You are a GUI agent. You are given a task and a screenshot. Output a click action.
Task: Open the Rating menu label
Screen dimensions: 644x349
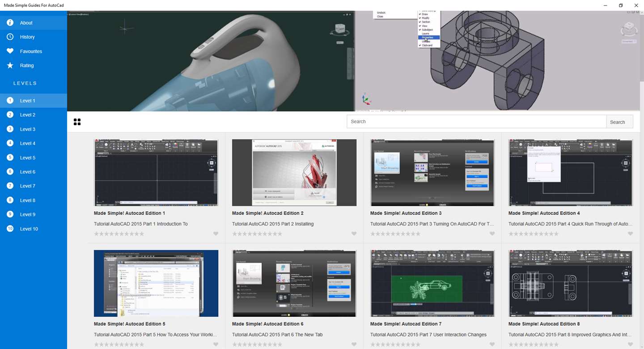27,66
